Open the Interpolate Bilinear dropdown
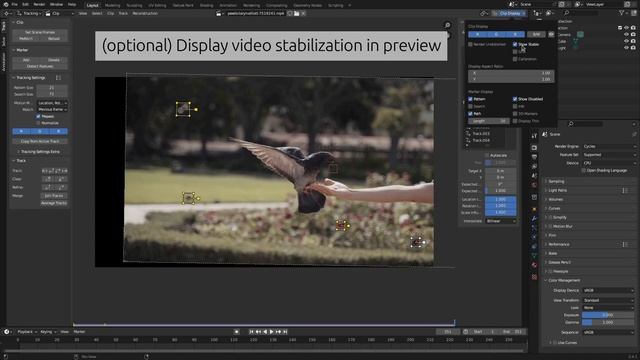 pos(500,221)
